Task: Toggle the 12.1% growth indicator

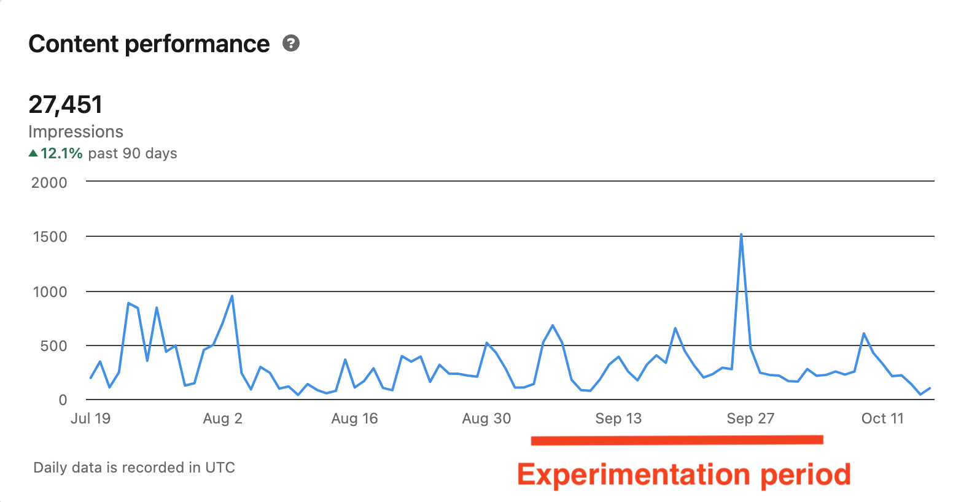Action: (61, 153)
